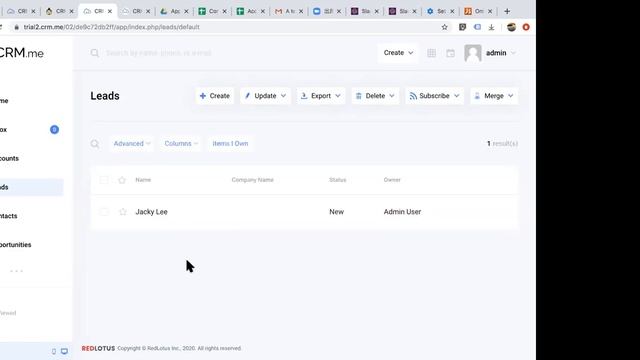Star the Jacky Lee lead
The image size is (640, 360).
pyautogui.click(x=122, y=212)
